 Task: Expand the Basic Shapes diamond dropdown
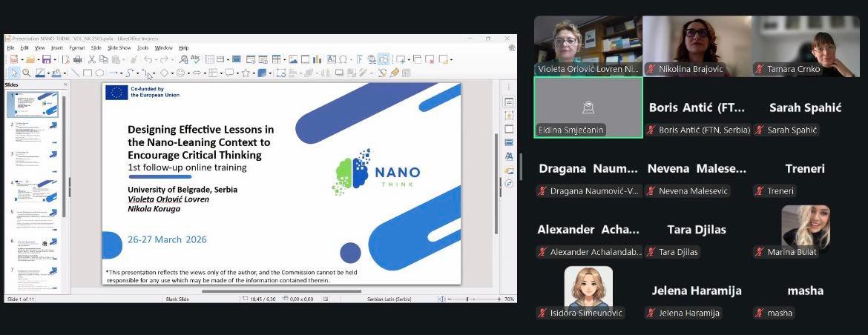point(173,73)
